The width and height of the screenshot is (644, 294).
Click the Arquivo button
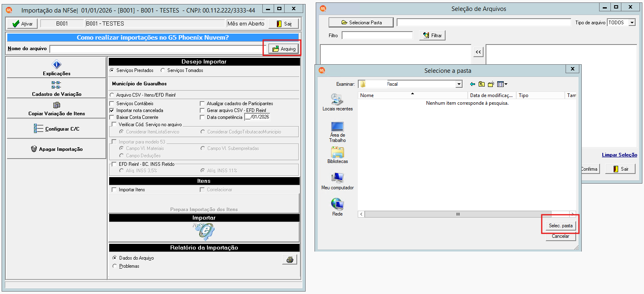click(284, 49)
